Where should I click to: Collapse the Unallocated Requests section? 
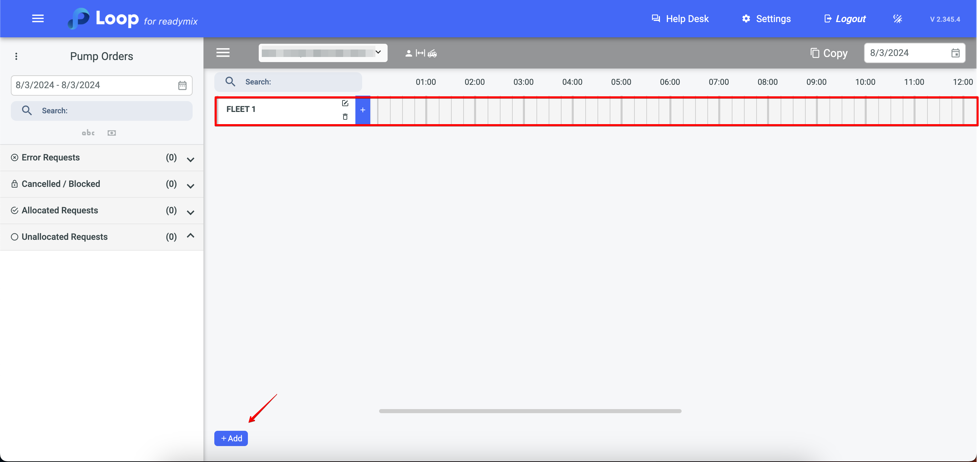[191, 236]
